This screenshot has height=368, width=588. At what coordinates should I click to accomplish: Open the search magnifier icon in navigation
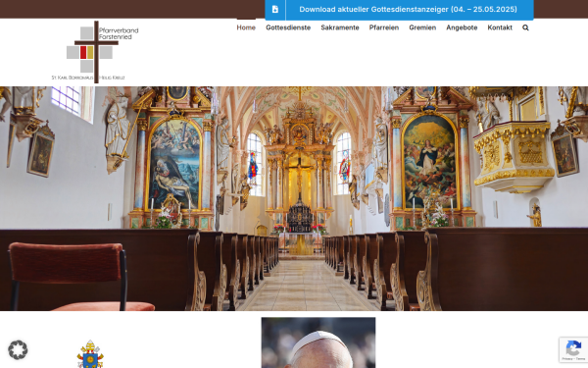pyautogui.click(x=525, y=27)
